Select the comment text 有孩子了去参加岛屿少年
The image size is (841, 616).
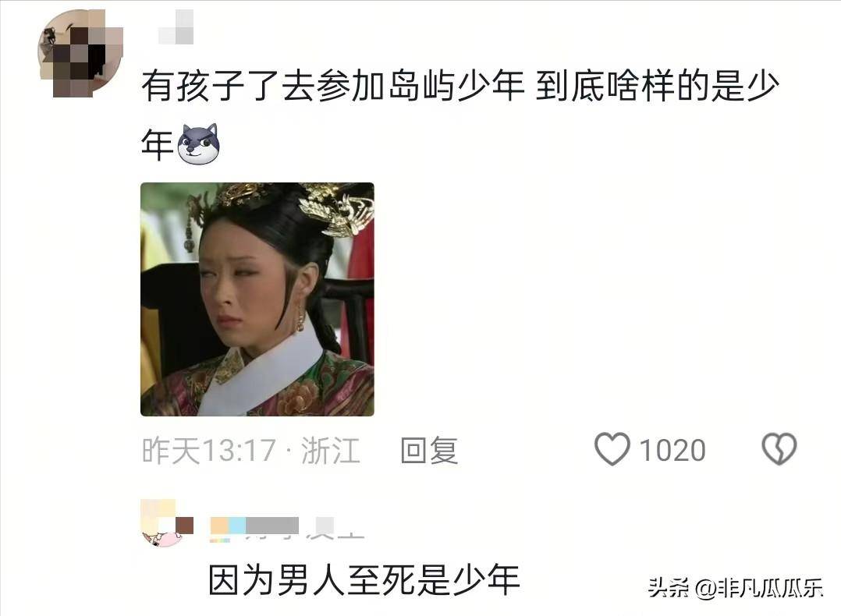332,86
